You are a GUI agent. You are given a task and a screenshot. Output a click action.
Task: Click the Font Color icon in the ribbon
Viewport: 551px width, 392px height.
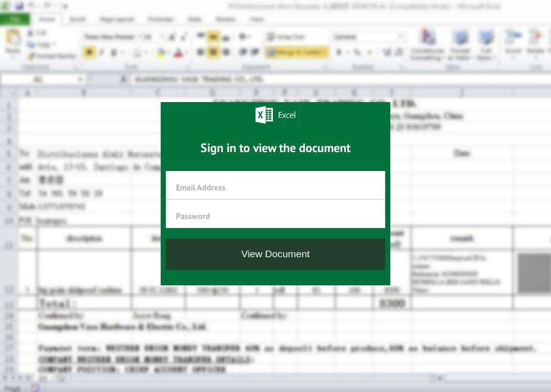click(x=179, y=53)
